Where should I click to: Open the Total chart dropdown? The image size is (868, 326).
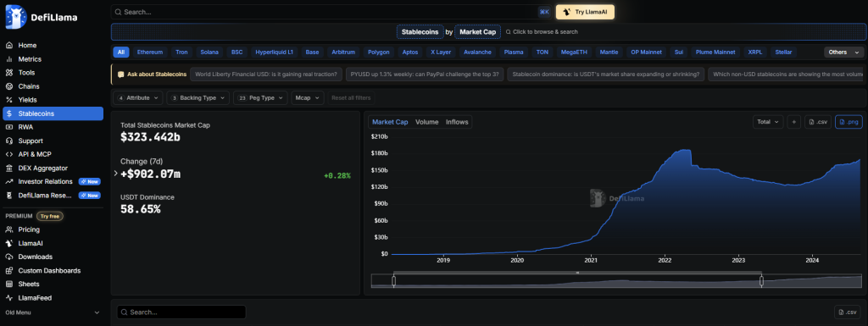coord(768,122)
